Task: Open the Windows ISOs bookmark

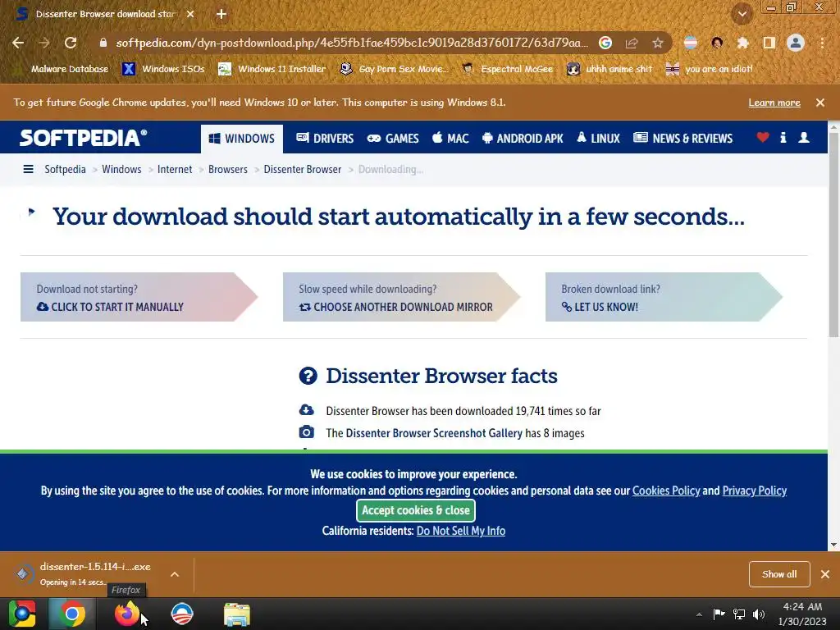Action: (x=163, y=69)
